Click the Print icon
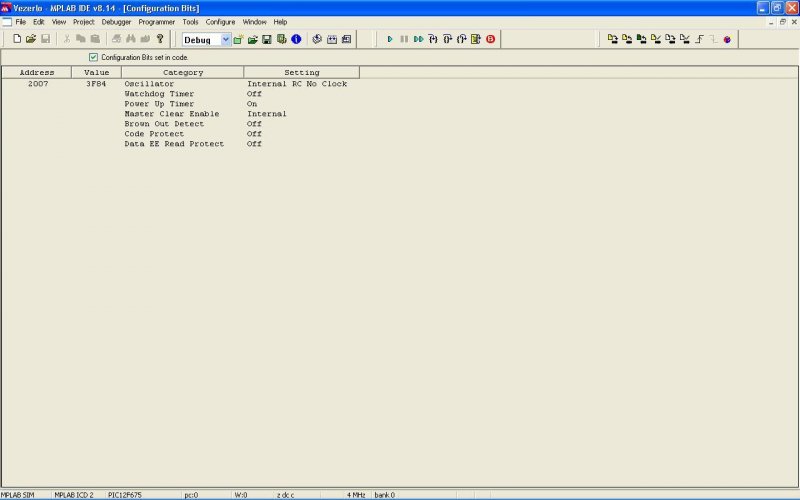 pos(116,39)
